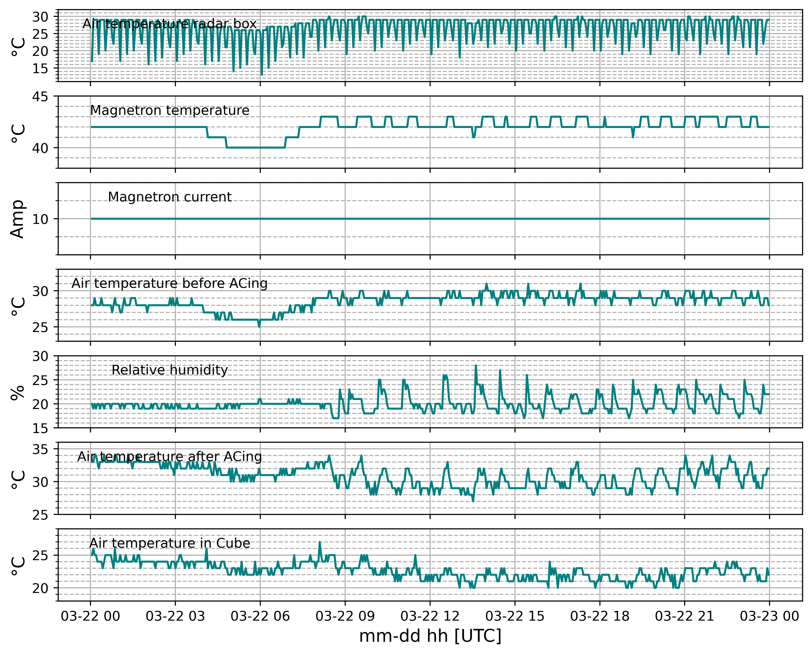Image resolution: width=812 pixels, height=655 pixels.
Task: Click the '%' y-axis label of humidity plot
Action: pos(17,392)
